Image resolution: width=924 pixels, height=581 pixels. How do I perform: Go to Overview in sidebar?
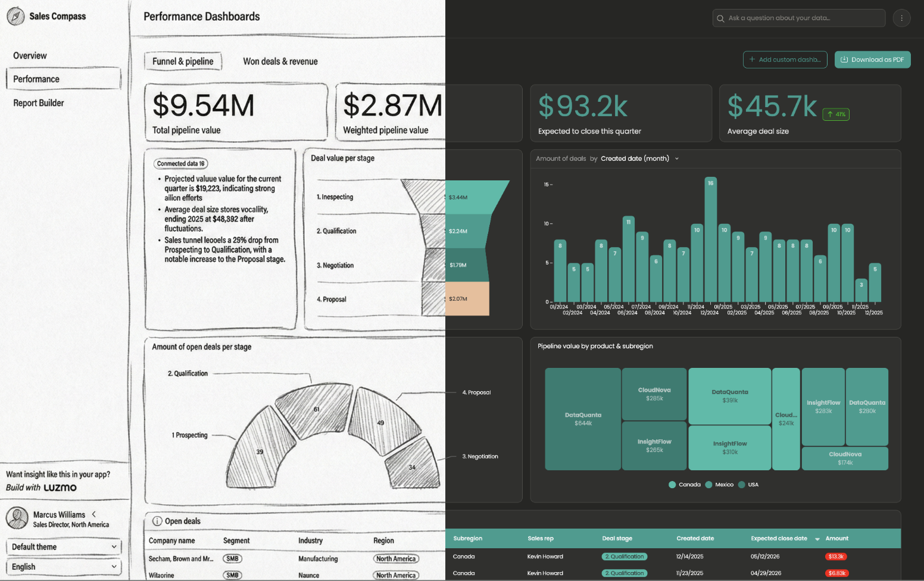pyautogui.click(x=30, y=55)
